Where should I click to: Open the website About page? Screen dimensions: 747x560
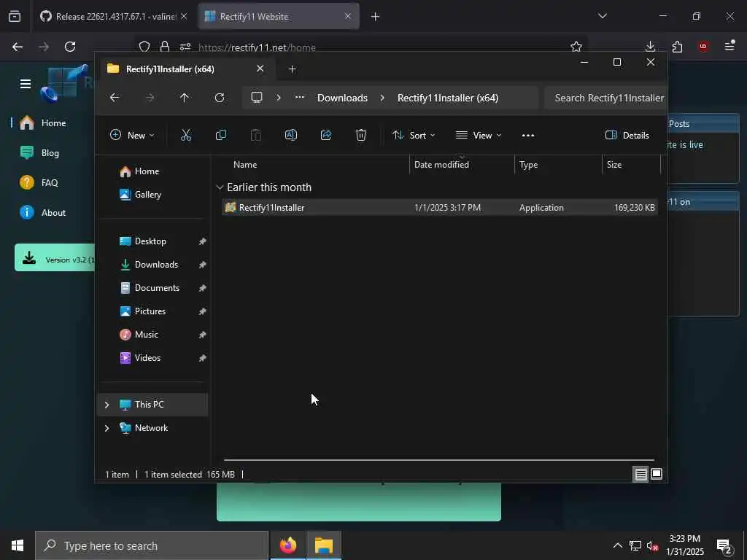pyautogui.click(x=43, y=213)
